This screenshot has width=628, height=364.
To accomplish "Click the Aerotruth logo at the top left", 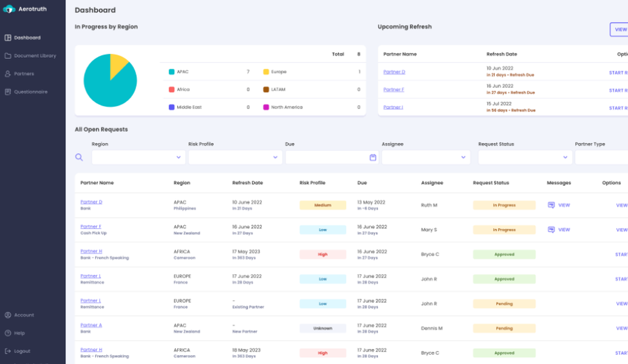I will (x=8, y=9).
